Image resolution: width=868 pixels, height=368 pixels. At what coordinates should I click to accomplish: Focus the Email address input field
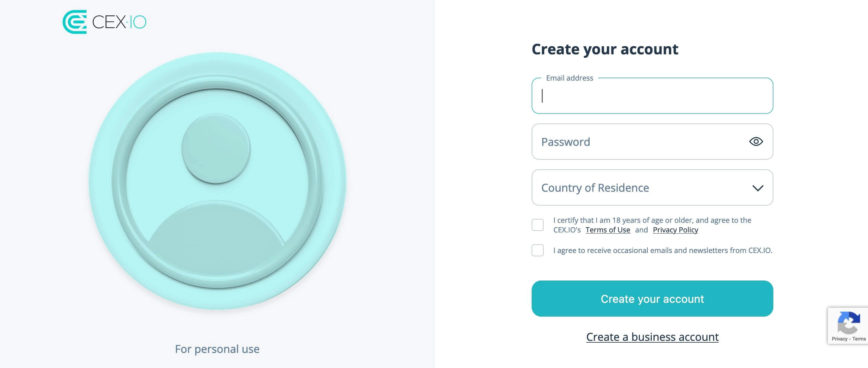pyautogui.click(x=652, y=96)
